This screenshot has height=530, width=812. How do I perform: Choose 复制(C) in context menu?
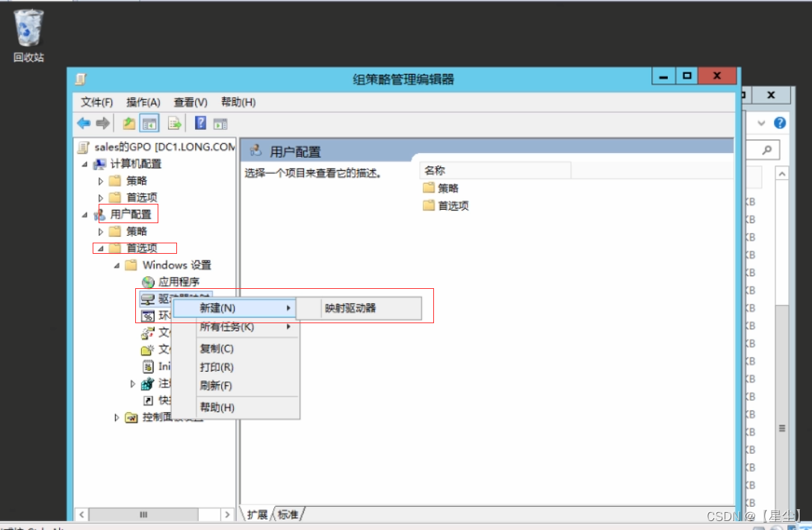point(235,349)
